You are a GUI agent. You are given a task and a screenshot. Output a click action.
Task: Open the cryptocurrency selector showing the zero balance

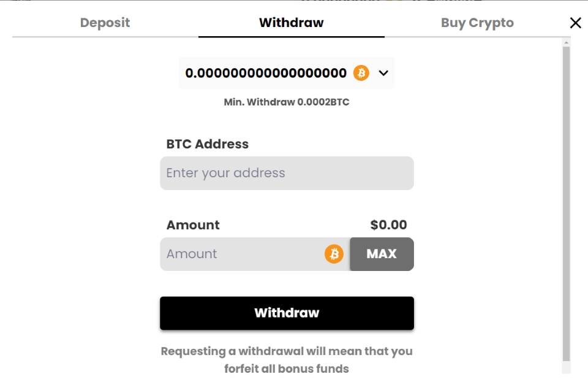[x=287, y=73]
